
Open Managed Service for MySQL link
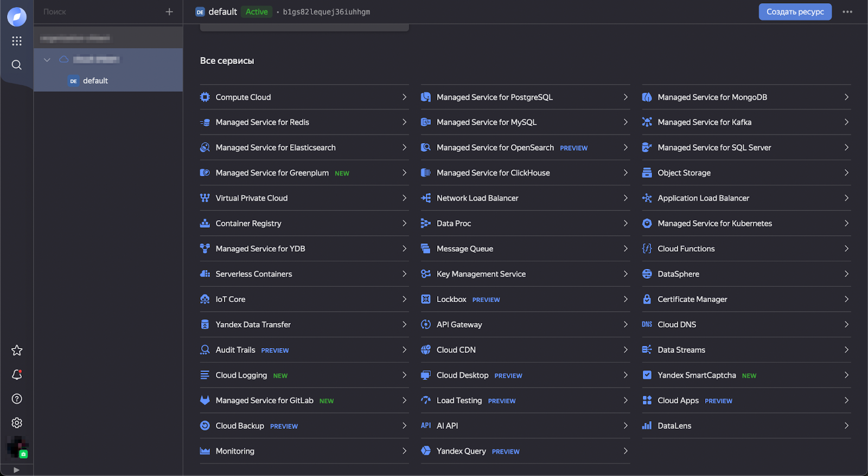tap(487, 123)
